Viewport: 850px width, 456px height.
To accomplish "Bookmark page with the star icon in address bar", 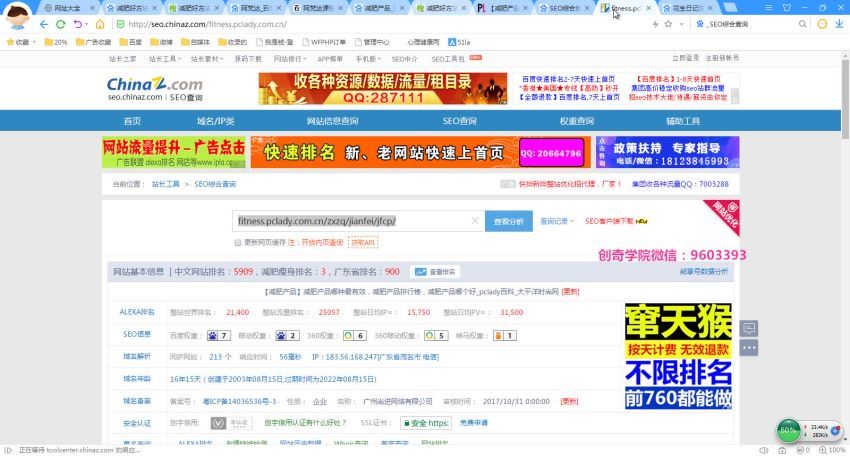I will (668, 24).
